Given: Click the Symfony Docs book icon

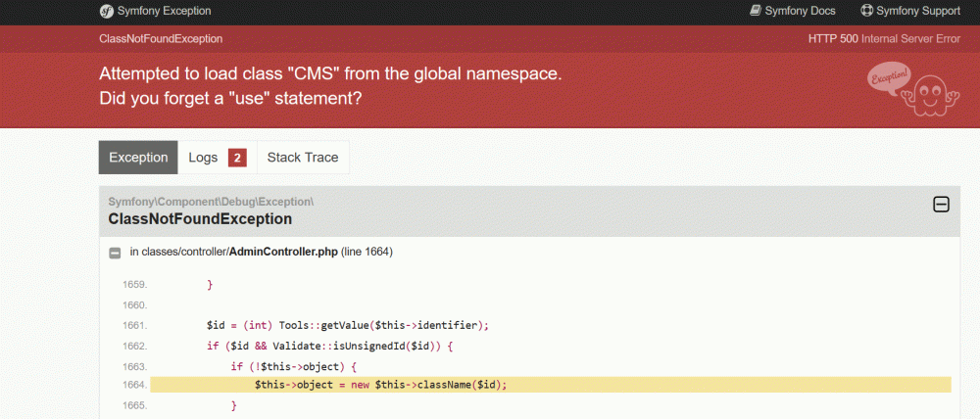Looking at the screenshot, I should tap(755, 11).
